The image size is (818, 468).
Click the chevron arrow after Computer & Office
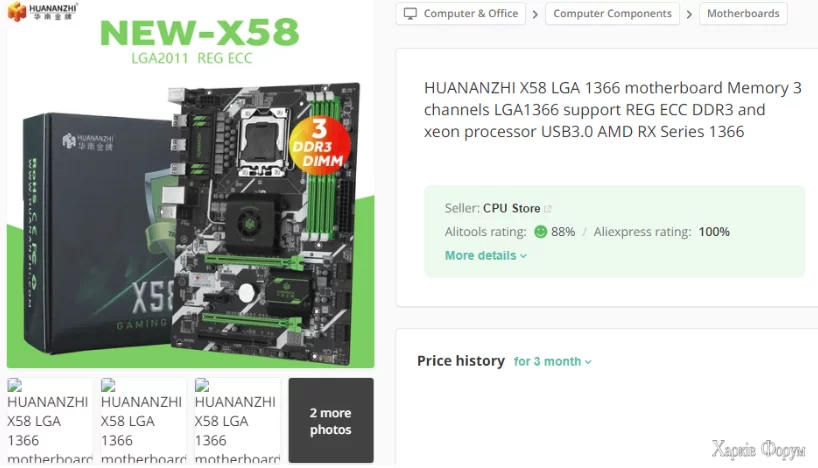(535, 14)
